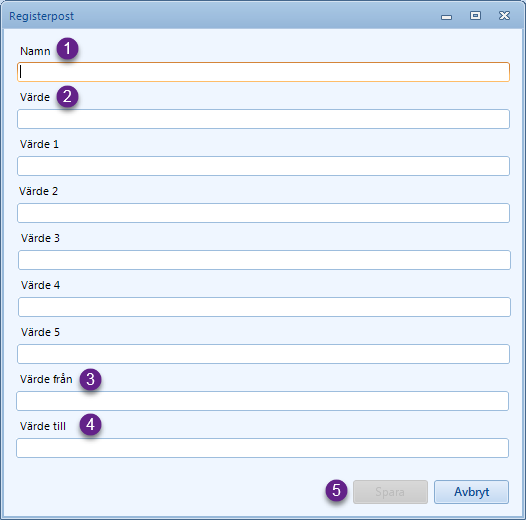Maximize the Registerpost window
526x520 pixels.
coord(475,16)
